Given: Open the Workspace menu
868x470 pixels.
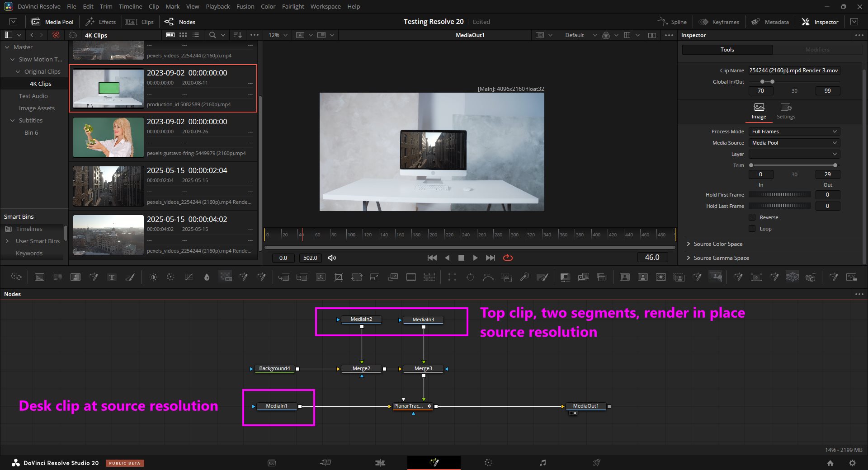Looking at the screenshot, I should pos(325,6).
